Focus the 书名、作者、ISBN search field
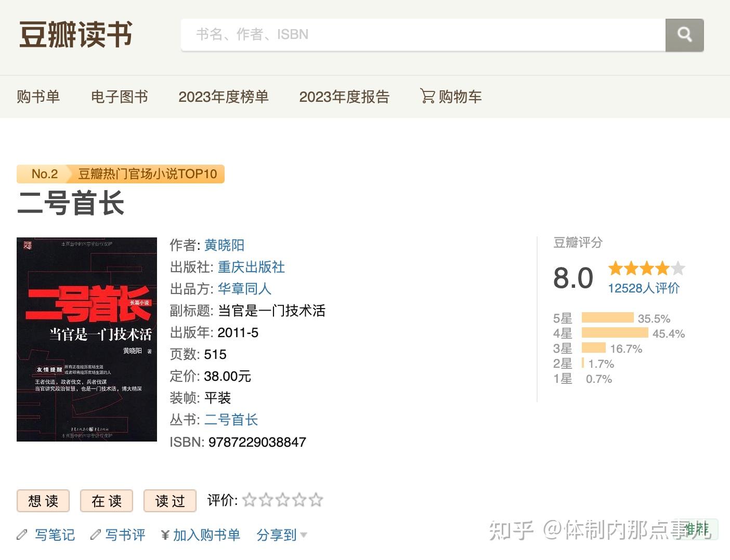Screen dimensions: 730x560 pyautogui.click(x=423, y=35)
